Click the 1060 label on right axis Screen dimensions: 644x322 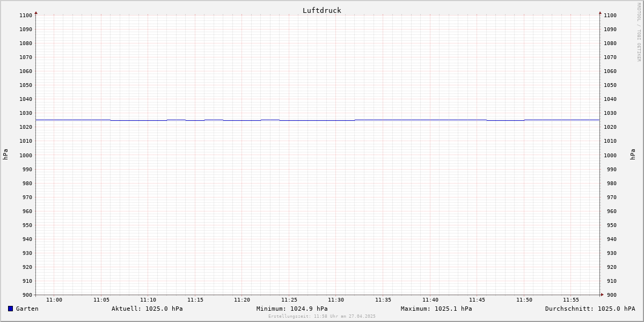pyautogui.click(x=610, y=71)
